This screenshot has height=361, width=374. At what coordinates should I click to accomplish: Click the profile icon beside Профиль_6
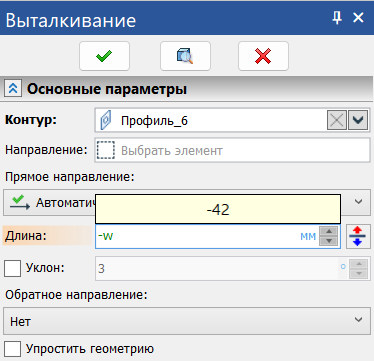(x=106, y=121)
